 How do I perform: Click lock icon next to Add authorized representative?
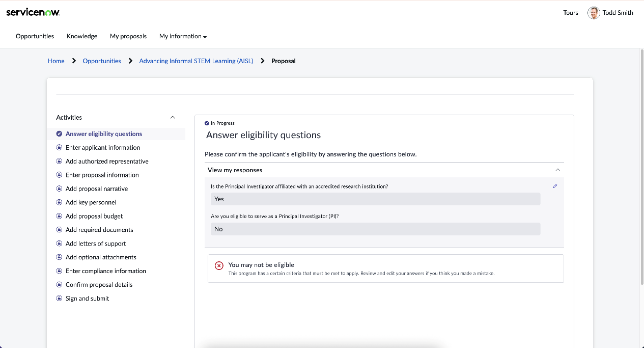[x=60, y=161]
